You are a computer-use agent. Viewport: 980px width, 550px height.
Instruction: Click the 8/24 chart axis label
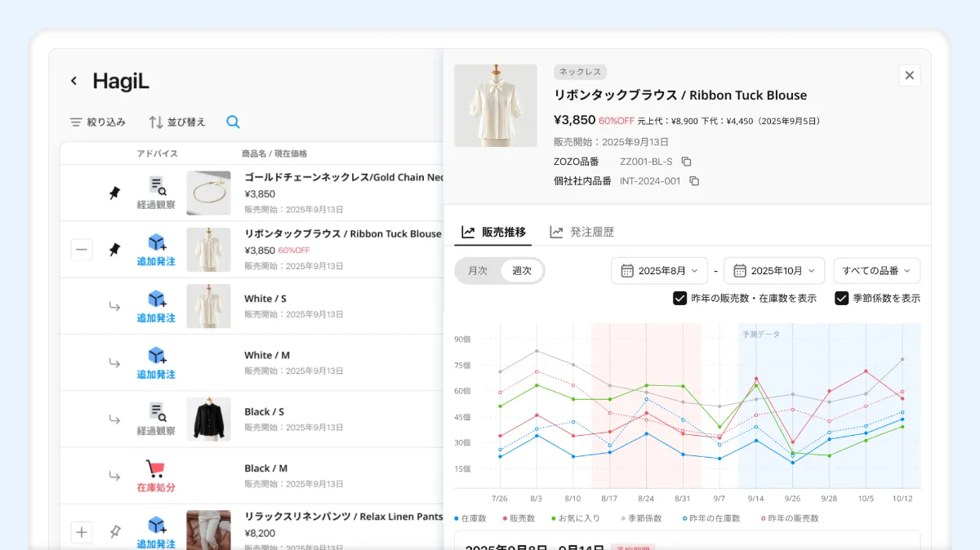click(x=646, y=498)
